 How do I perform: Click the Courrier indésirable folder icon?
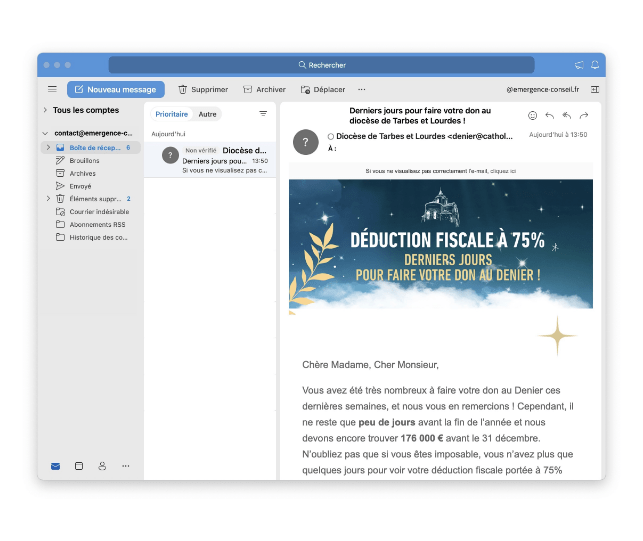60,212
